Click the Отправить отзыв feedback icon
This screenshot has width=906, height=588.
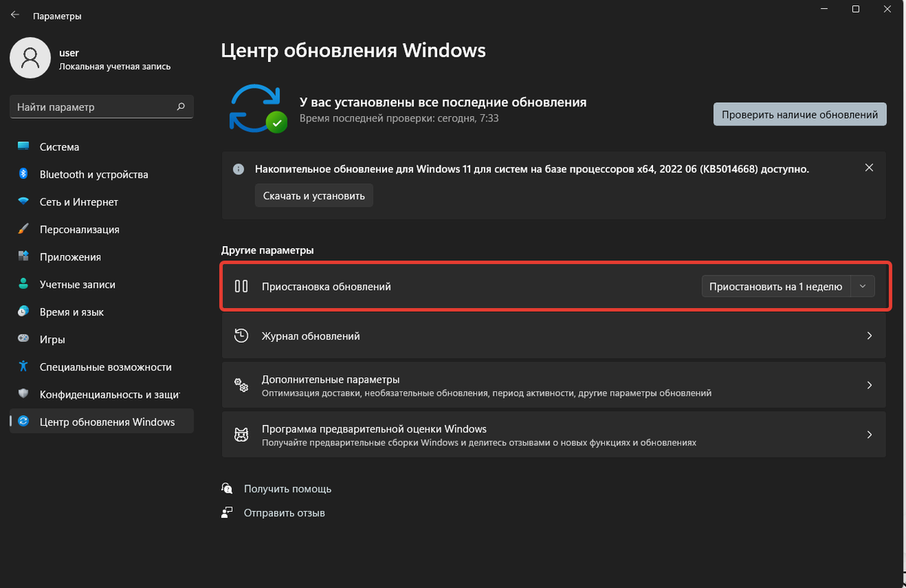coord(227,513)
